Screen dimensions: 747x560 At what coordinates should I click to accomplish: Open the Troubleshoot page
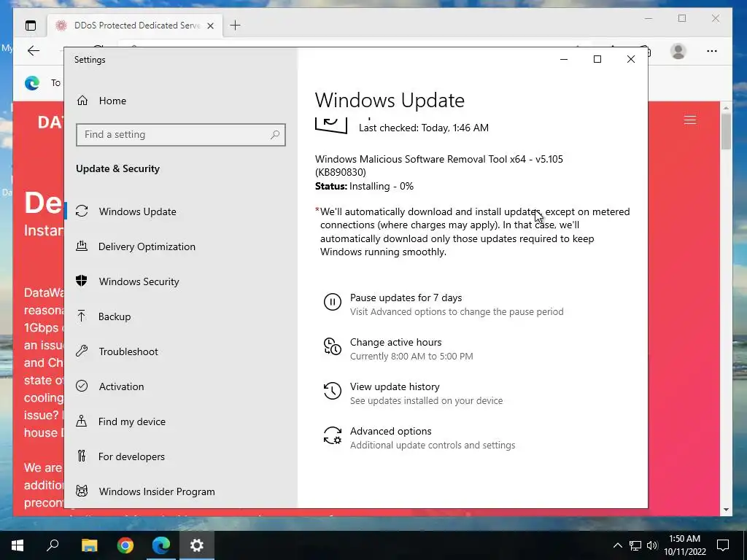[x=128, y=351]
